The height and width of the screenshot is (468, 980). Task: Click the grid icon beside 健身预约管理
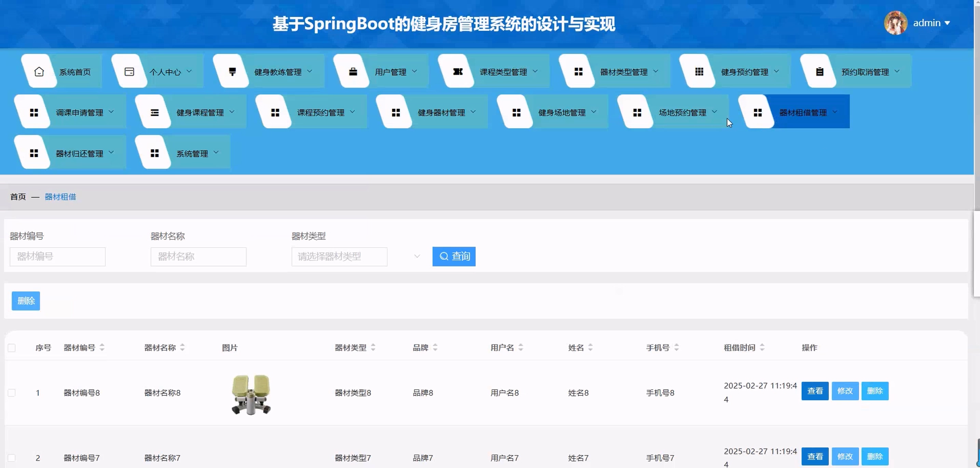(699, 71)
